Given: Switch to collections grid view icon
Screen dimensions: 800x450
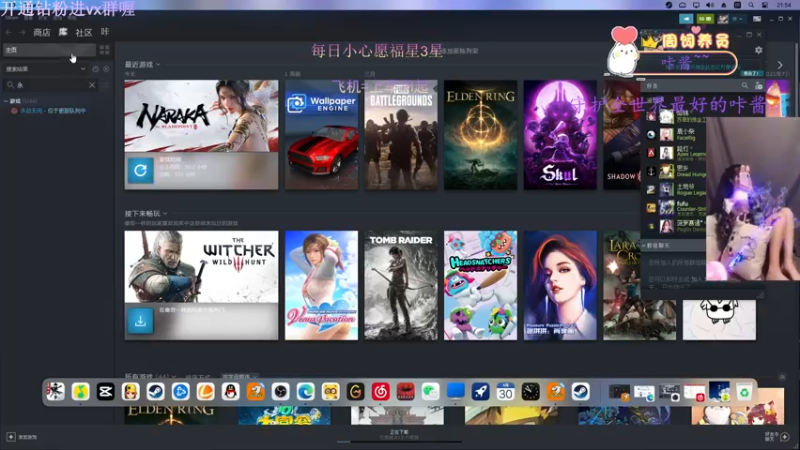Looking at the screenshot, I should coord(105,49).
